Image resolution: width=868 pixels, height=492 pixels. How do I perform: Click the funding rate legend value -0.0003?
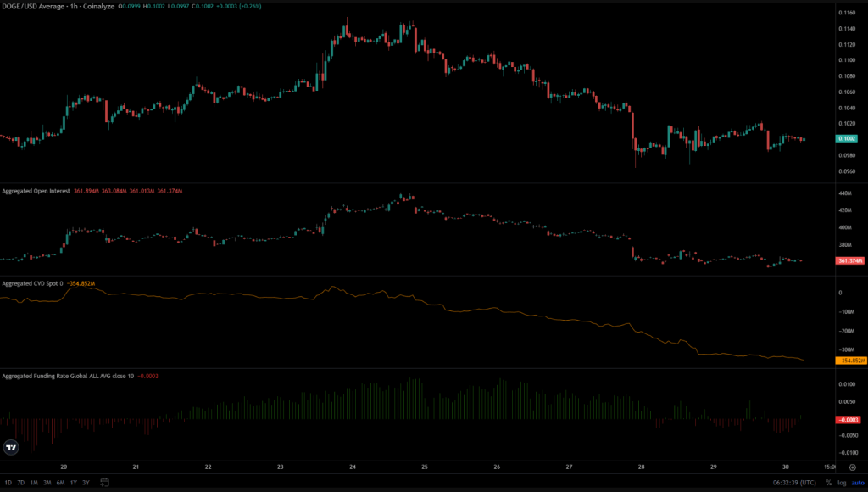pos(147,376)
